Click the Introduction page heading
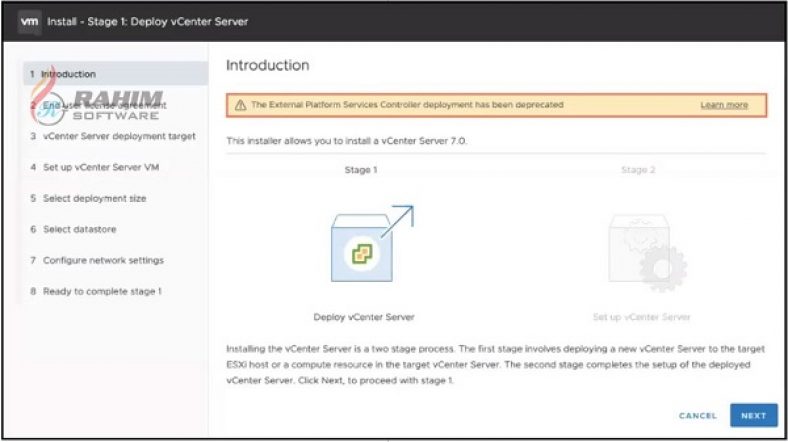The image size is (788, 442). point(268,65)
